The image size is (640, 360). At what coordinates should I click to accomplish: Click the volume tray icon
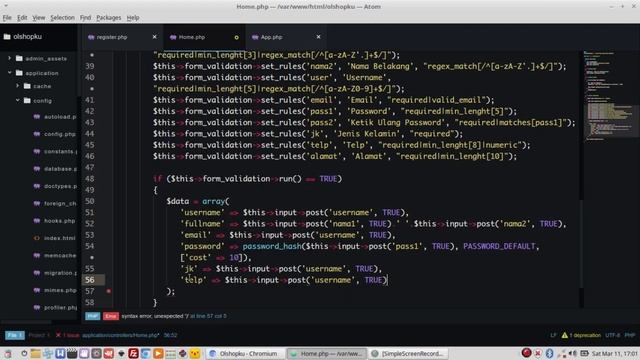[573, 353]
